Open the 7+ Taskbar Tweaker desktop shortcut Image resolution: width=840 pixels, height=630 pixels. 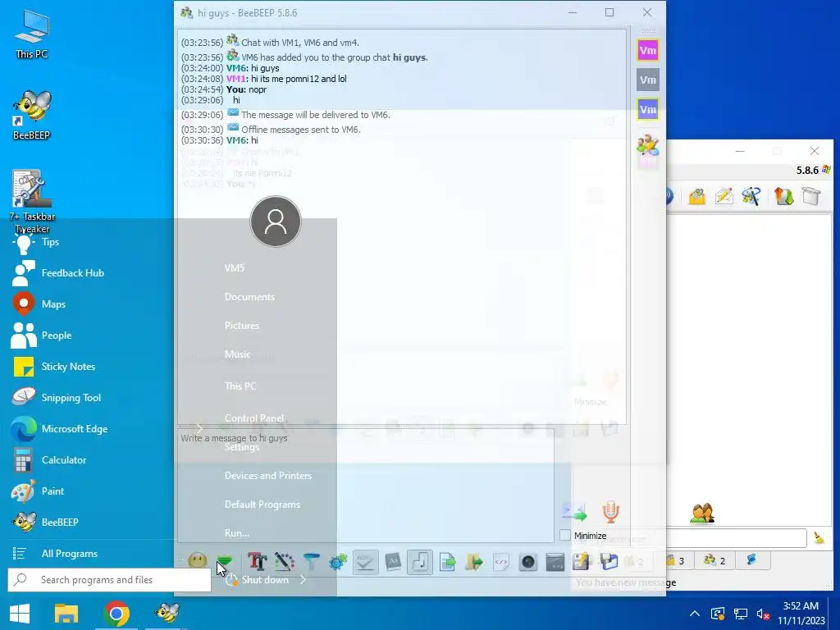[x=32, y=202]
